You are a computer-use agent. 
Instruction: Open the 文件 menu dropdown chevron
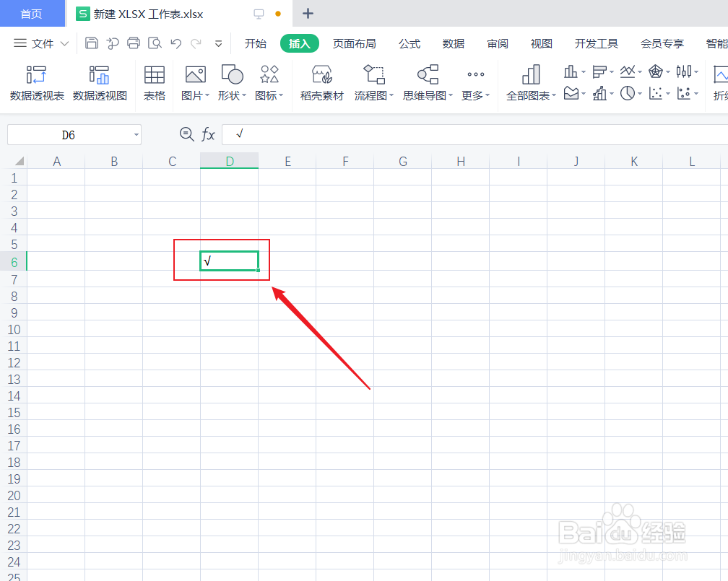pyautogui.click(x=64, y=43)
